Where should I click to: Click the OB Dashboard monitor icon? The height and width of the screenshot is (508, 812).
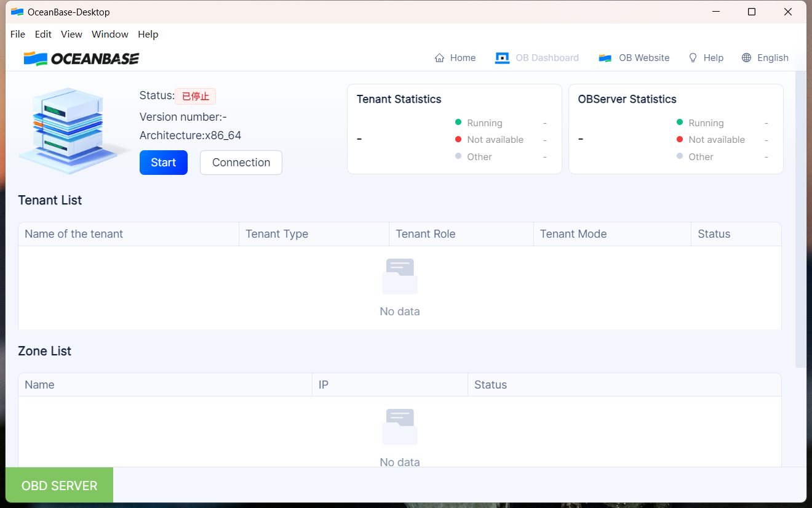(x=502, y=58)
